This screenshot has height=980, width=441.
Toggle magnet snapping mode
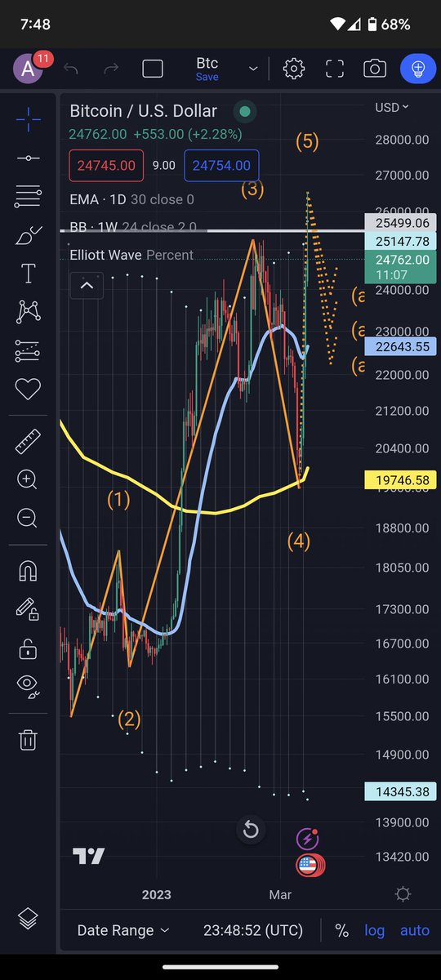[28, 571]
